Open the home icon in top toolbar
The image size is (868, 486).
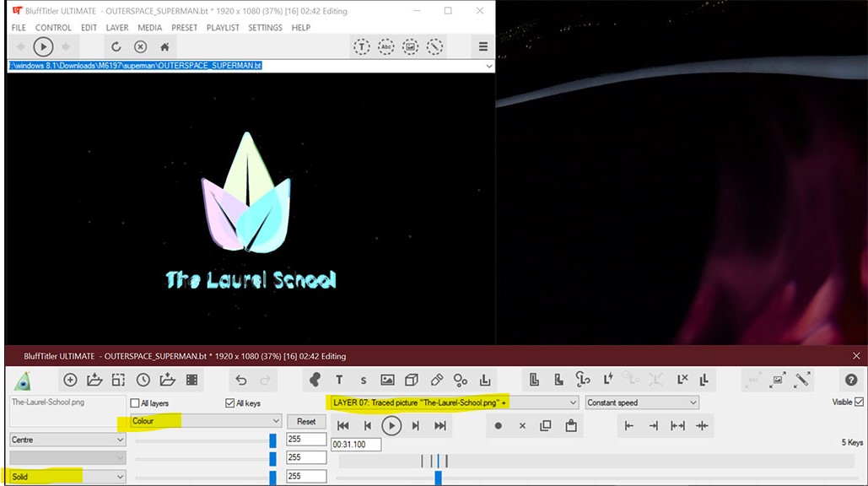(x=164, y=47)
